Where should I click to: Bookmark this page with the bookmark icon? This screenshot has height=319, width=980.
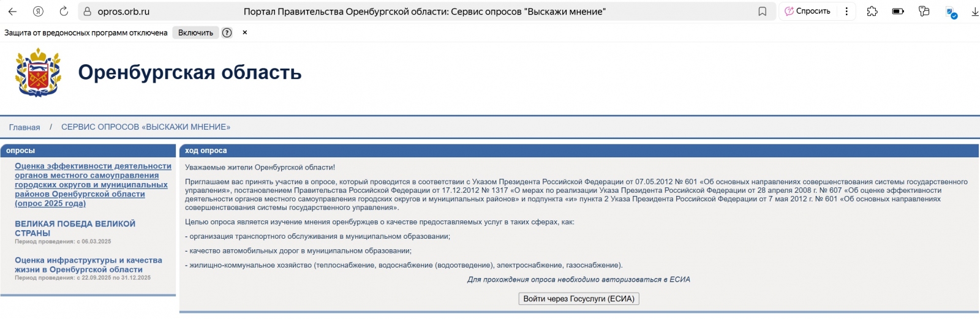tap(763, 12)
